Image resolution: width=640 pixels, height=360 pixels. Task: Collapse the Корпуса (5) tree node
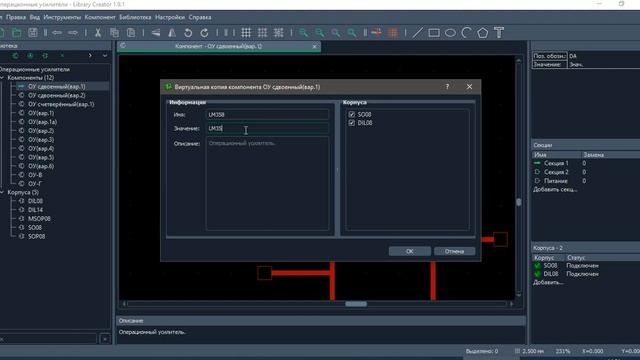(x=2, y=192)
